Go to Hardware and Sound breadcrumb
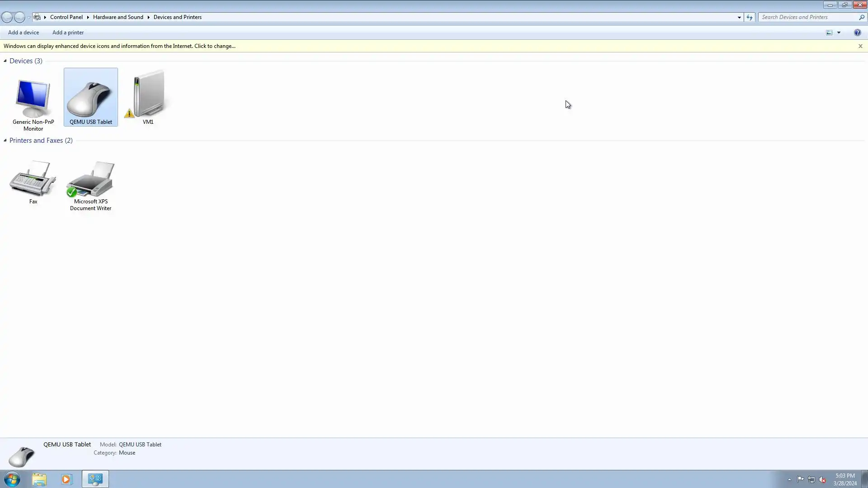Screen dimensions: 868x488 click(x=118, y=17)
